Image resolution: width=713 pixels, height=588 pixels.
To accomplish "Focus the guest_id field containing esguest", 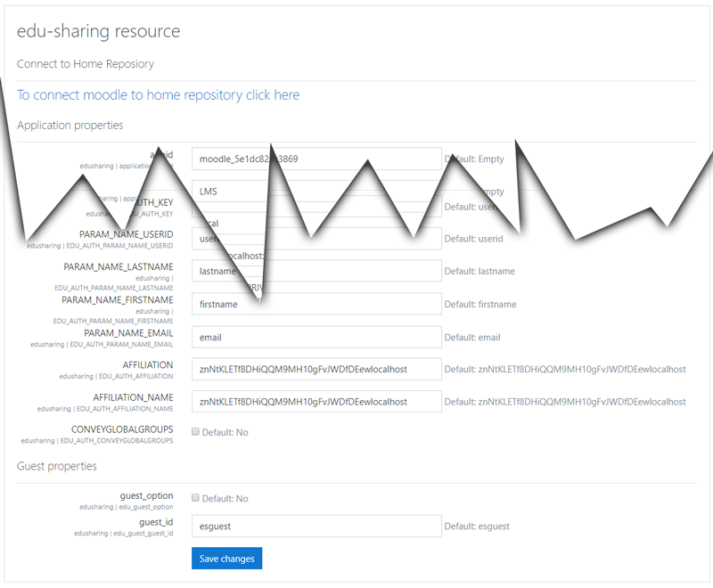I will click(x=316, y=527).
